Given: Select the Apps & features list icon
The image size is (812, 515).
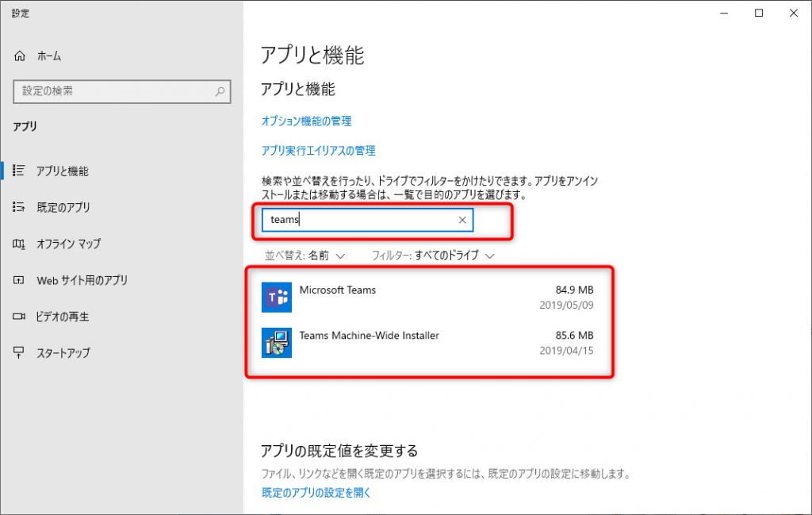Looking at the screenshot, I should click(x=20, y=171).
